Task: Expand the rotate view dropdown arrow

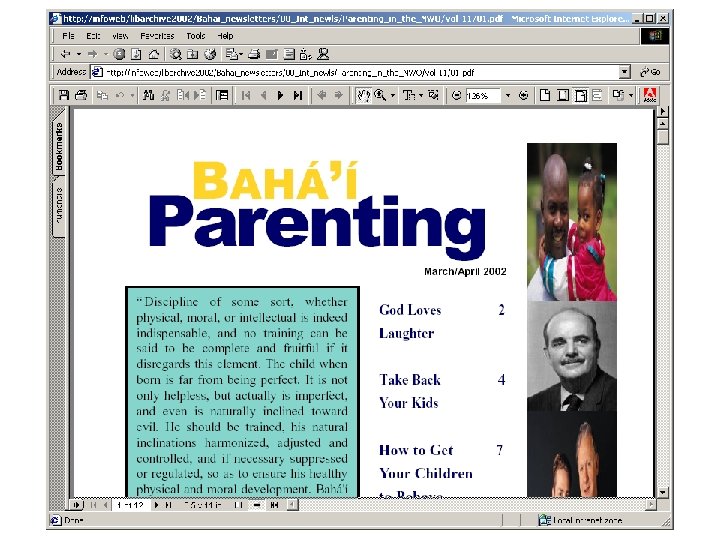Action: pos(631,96)
